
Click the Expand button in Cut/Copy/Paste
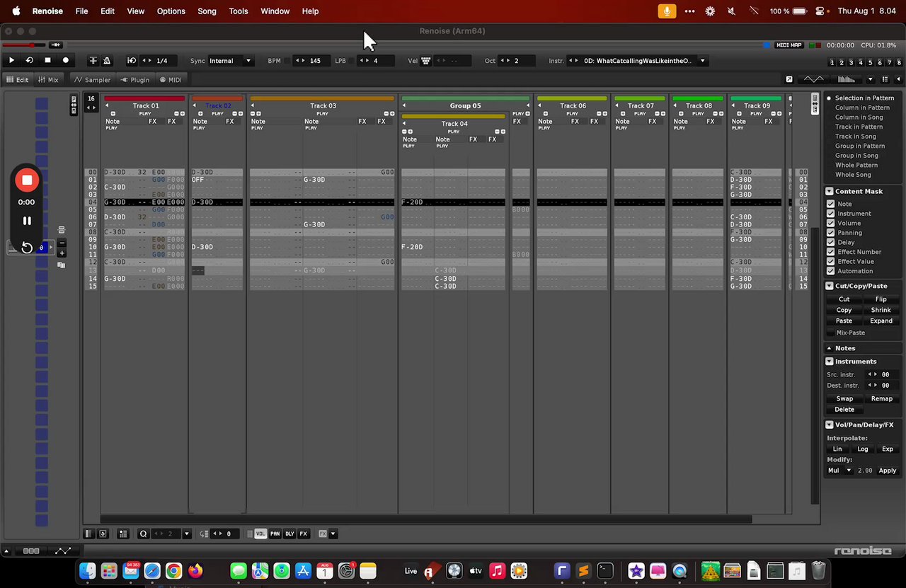pyautogui.click(x=881, y=321)
